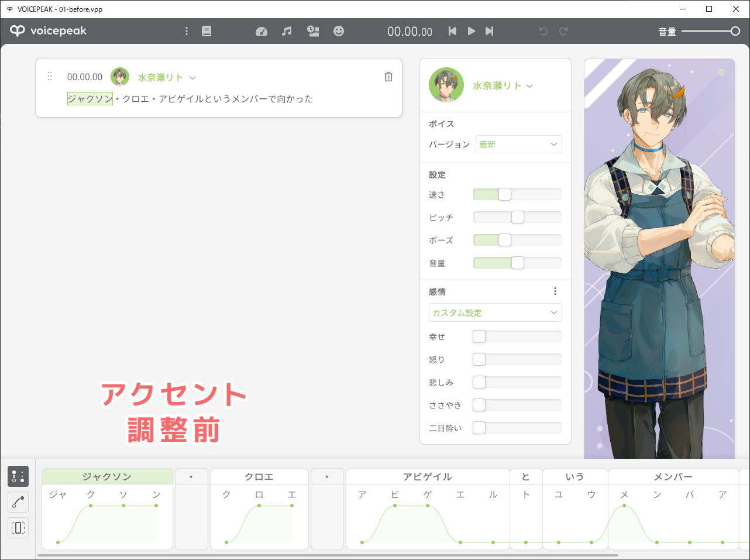The height and width of the screenshot is (560, 750).
Task: Click the voicepeak logo
Action: [48, 31]
